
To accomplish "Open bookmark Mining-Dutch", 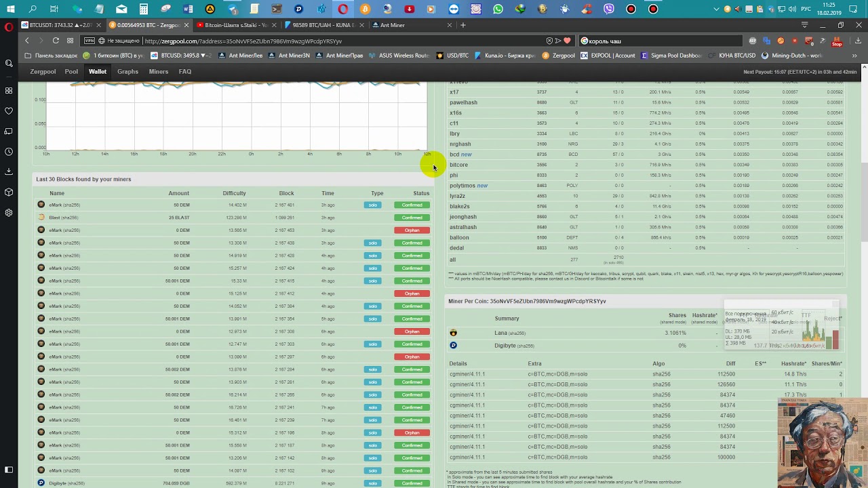I will click(x=792, y=56).
